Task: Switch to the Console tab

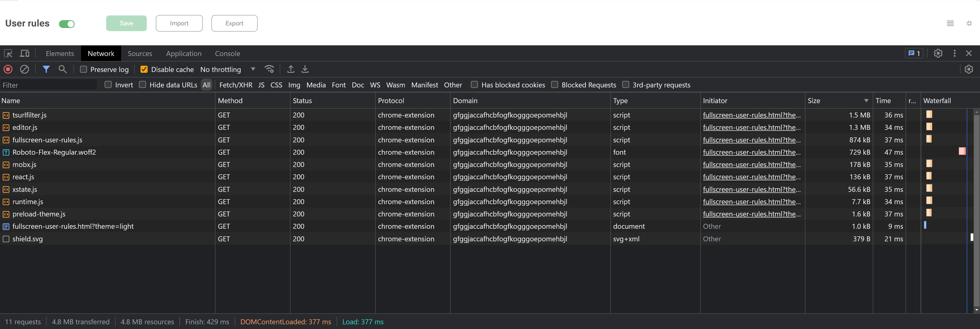Action: [x=227, y=53]
